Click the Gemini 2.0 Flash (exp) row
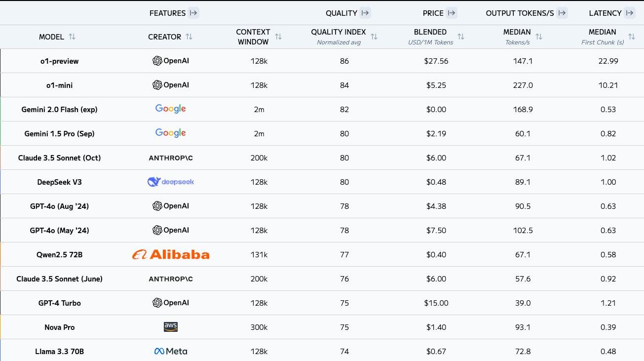The image size is (644, 361). (322, 109)
